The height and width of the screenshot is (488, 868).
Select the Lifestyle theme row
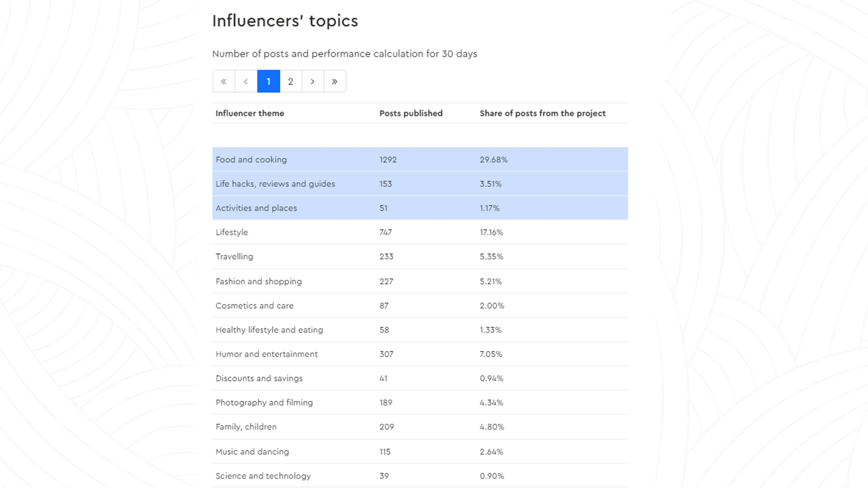(232, 232)
